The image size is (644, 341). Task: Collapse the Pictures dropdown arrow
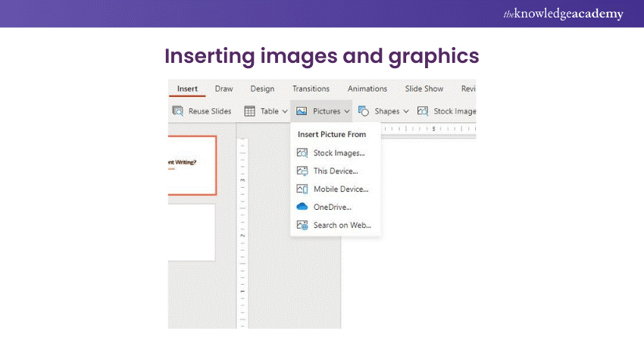point(346,111)
